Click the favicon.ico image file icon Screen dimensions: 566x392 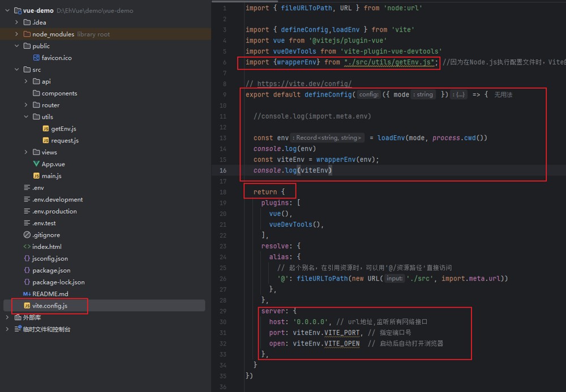pos(36,58)
